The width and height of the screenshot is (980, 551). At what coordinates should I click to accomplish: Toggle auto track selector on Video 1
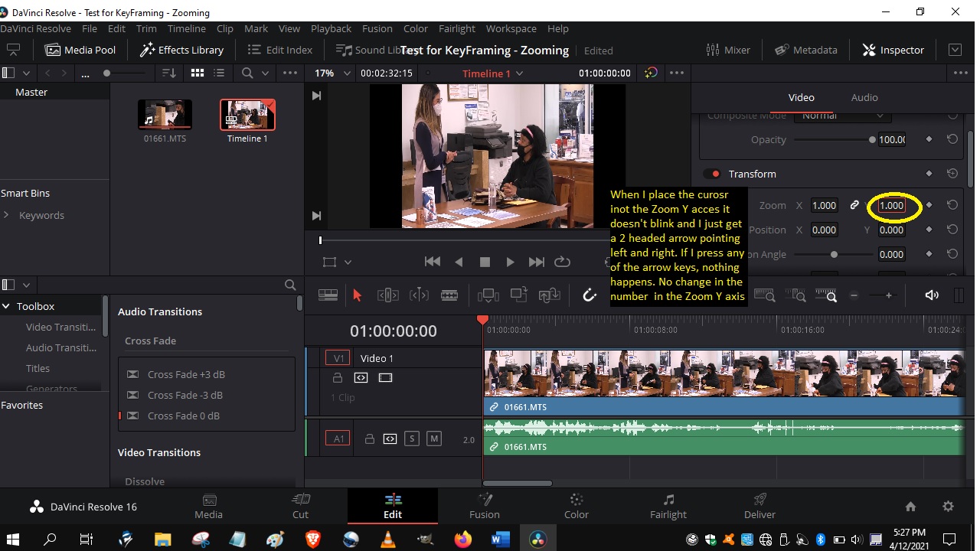coord(361,378)
